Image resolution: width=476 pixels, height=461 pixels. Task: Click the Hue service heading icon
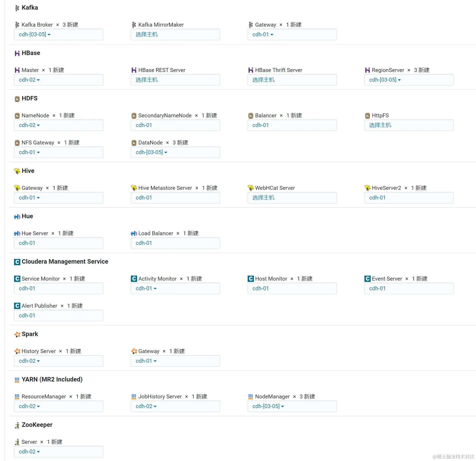point(17,216)
